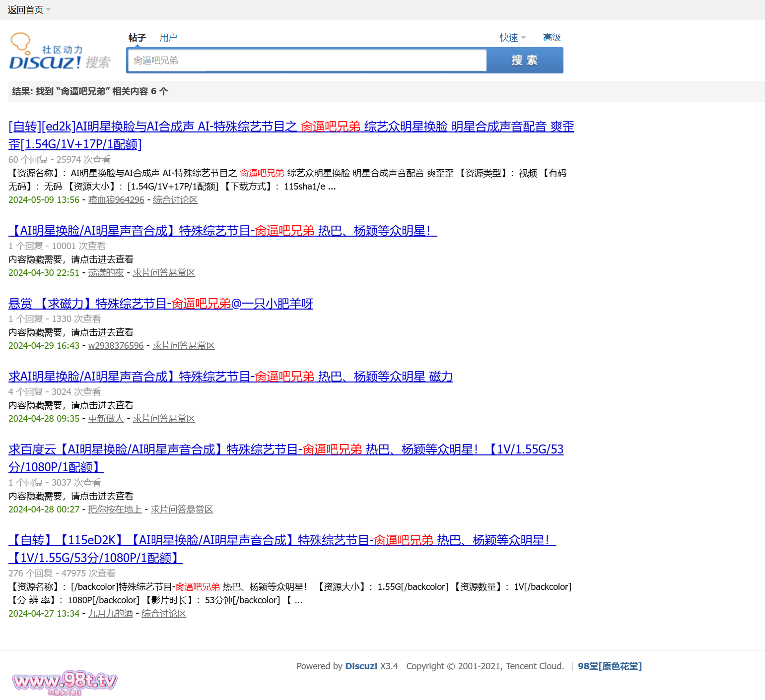Click the text 1 个回复 - 10001 次查看
The image size is (765, 700).
click(57, 246)
